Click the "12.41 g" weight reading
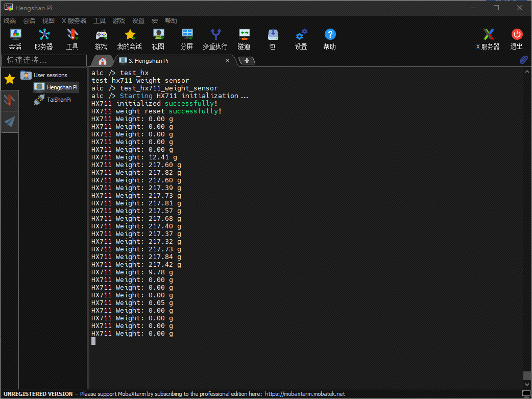 163,157
